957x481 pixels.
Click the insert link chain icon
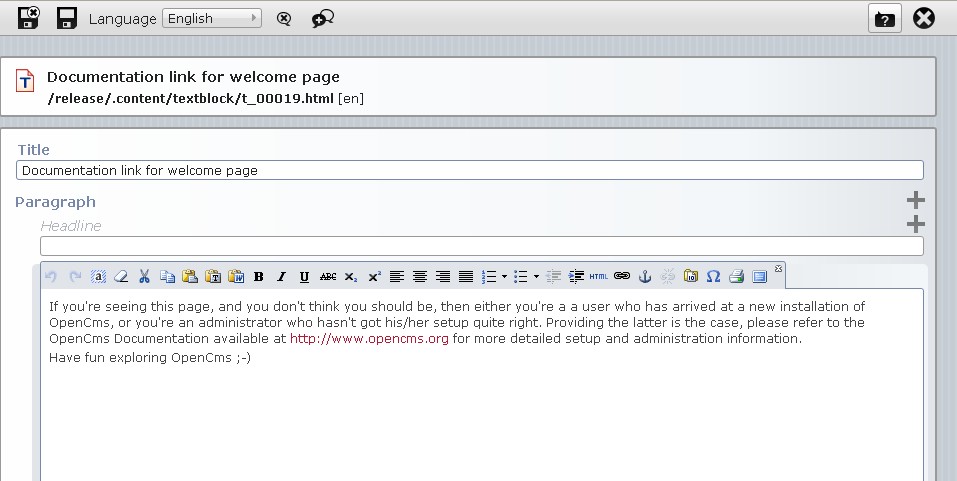621,277
